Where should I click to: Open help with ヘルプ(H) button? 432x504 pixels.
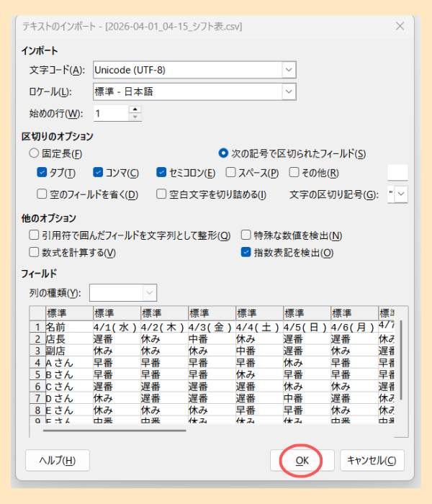coord(57,460)
